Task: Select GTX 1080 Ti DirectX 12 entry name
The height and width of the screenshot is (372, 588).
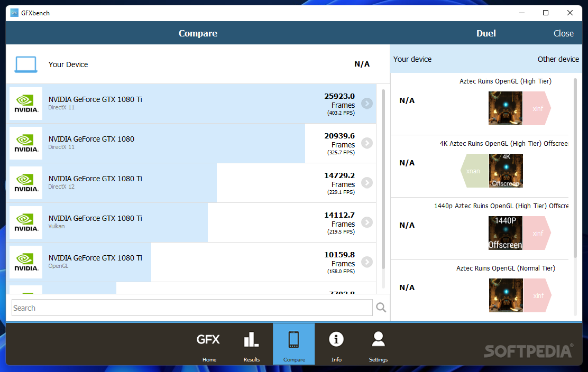Action: tap(95, 179)
